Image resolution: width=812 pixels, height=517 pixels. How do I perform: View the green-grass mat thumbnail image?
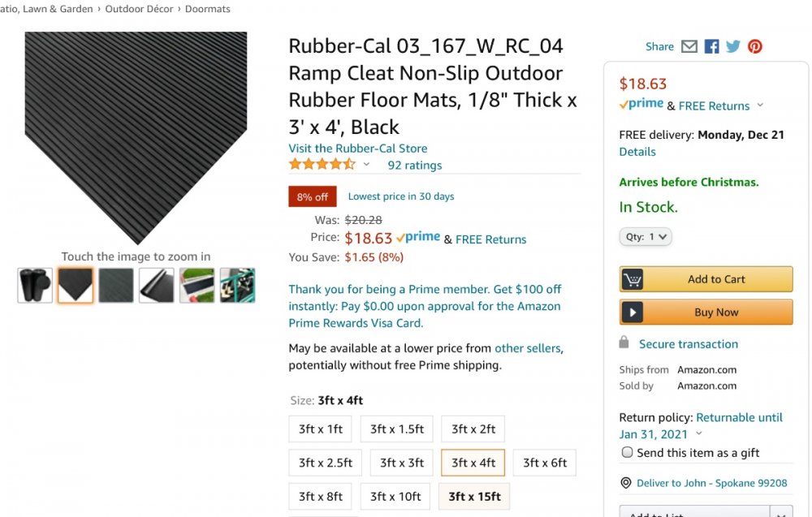(197, 286)
